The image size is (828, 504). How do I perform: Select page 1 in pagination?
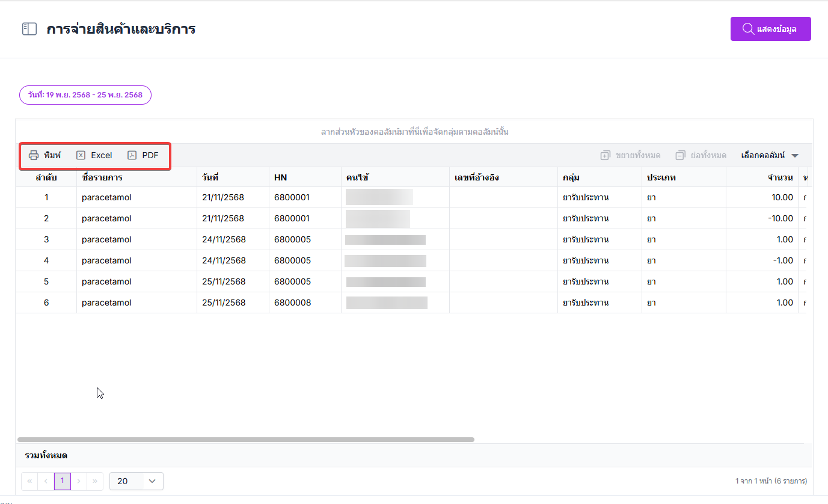tap(63, 481)
